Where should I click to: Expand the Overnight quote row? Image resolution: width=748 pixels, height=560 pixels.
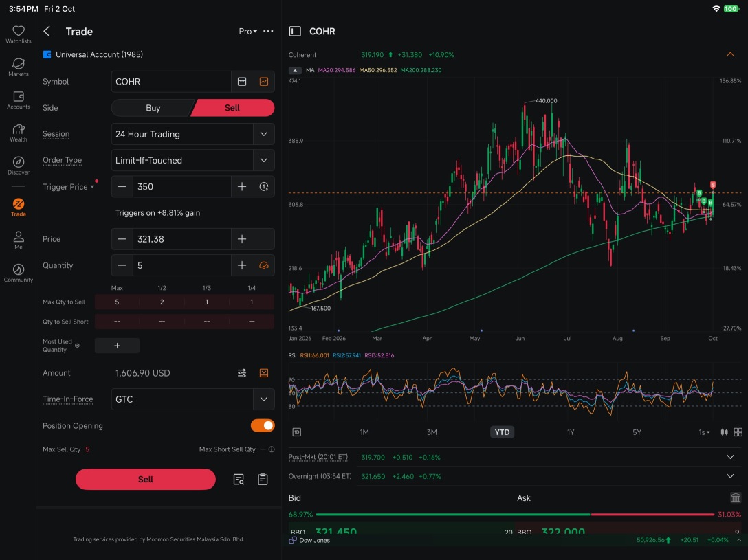(730, 476)
